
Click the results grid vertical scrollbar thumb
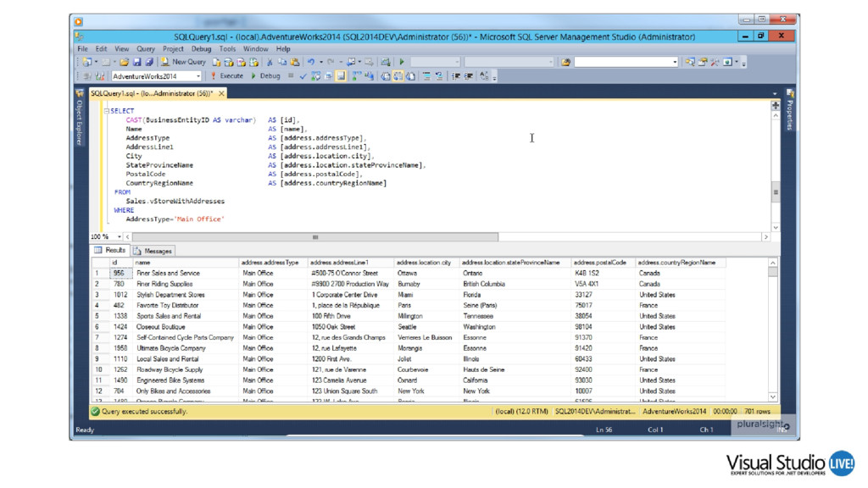point(773,272)
